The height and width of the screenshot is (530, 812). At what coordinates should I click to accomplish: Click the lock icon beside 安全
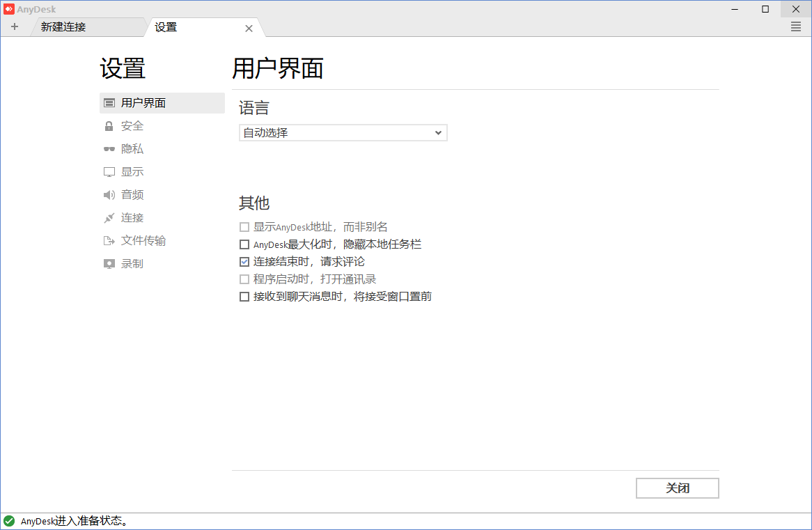(109, 126)
